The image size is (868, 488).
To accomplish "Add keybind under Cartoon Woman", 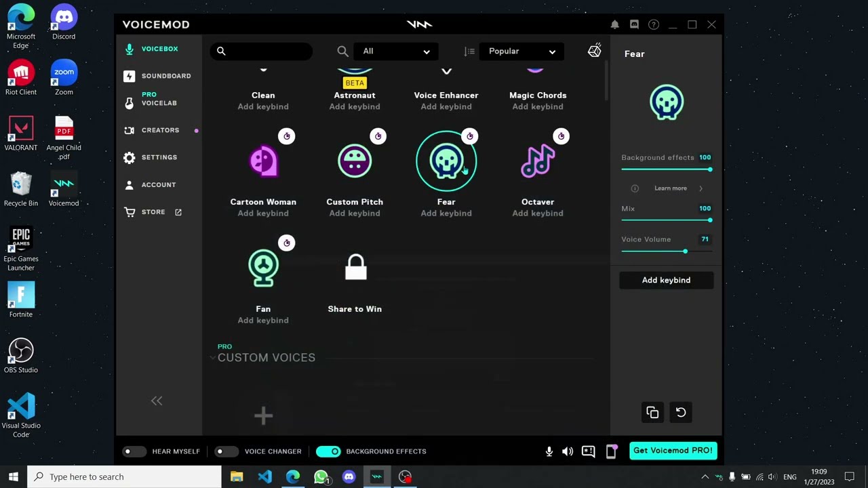I will pos(263,213).
